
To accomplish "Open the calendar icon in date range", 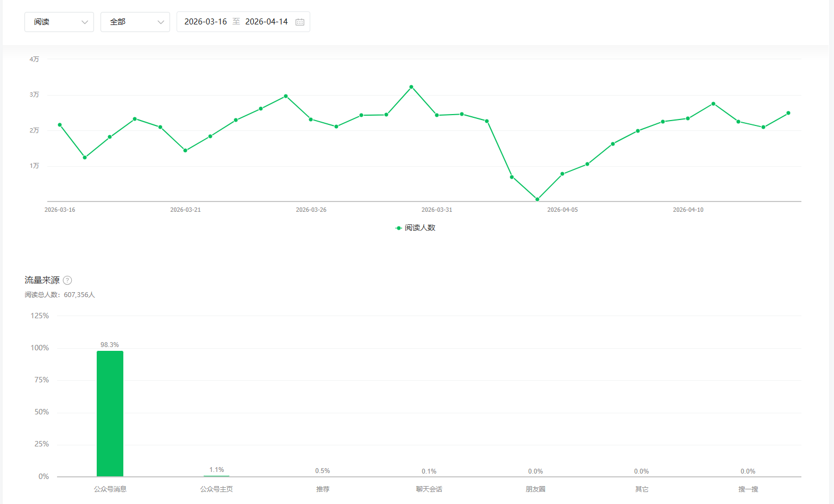I will click(299, 22).
